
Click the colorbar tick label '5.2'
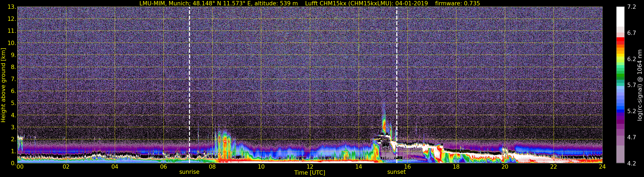(x=632, y=111)
